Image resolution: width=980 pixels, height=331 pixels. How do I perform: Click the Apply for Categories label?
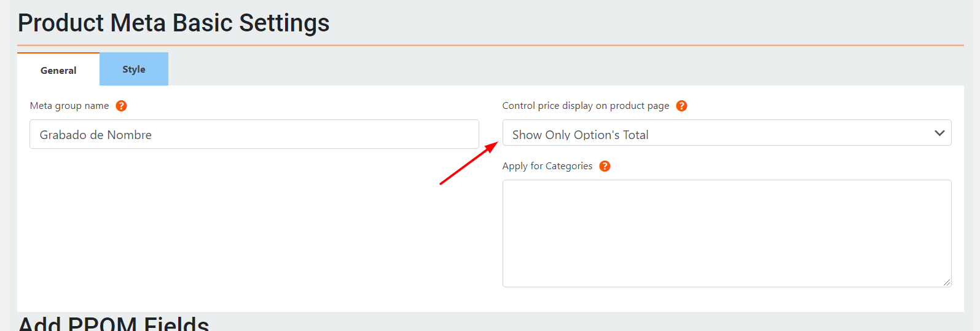tap(547, 166)
